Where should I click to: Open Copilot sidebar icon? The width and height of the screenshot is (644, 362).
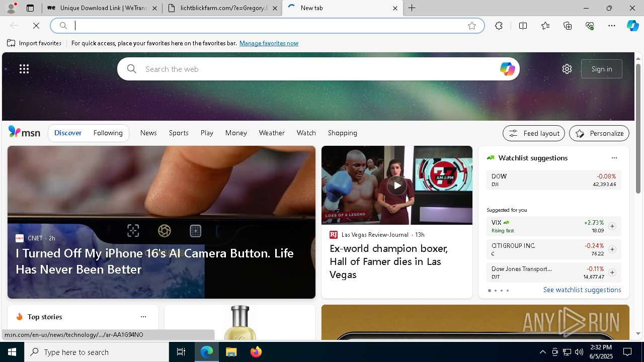632,26
